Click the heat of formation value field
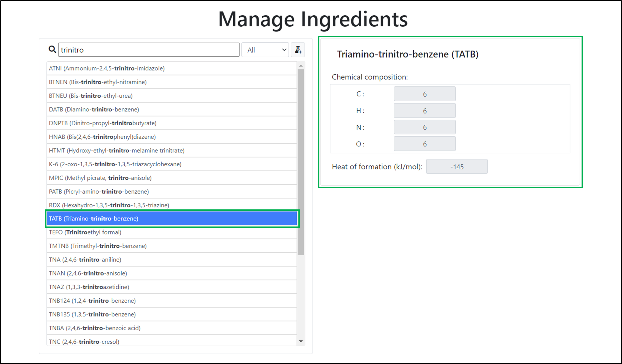Image resolution: width=622 pixels, height=364 pixels. 457,167
